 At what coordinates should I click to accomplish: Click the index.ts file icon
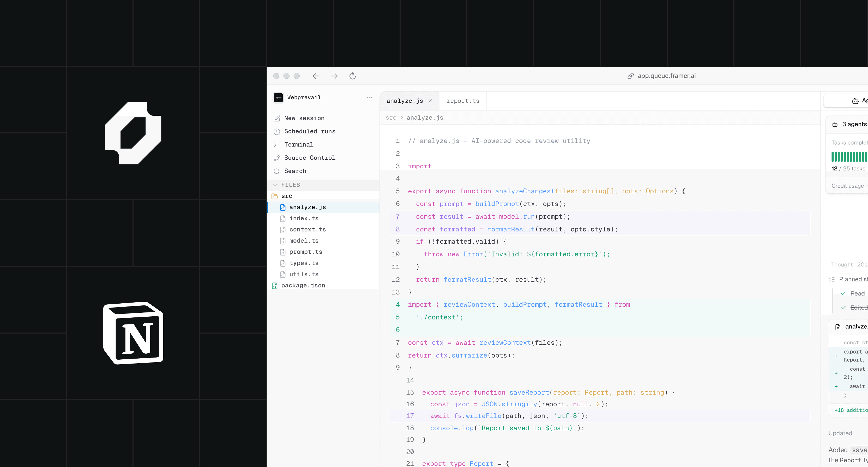283,219
